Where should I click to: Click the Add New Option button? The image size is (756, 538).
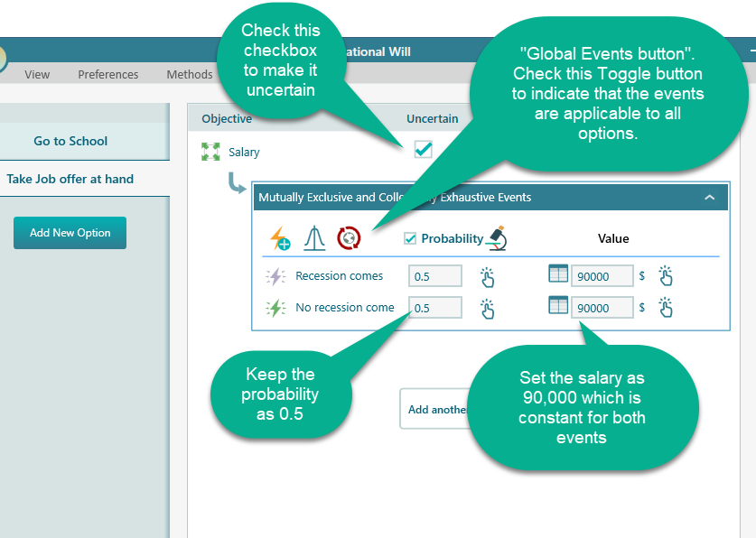tap(70, 233)
